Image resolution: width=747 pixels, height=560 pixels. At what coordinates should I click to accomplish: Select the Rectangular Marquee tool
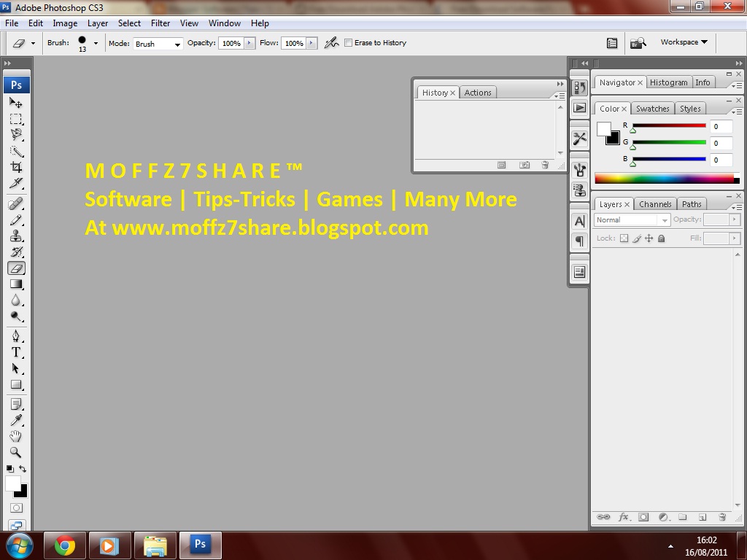point(16,119)
